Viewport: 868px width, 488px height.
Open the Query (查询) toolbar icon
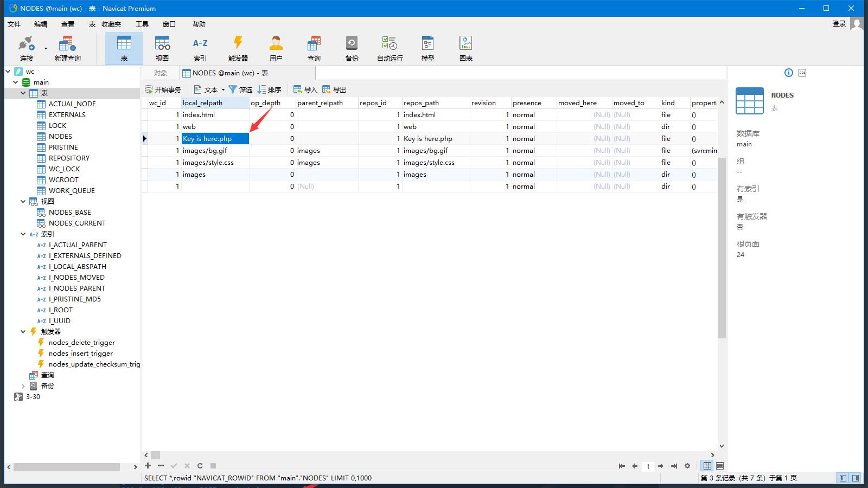[314, 48]
